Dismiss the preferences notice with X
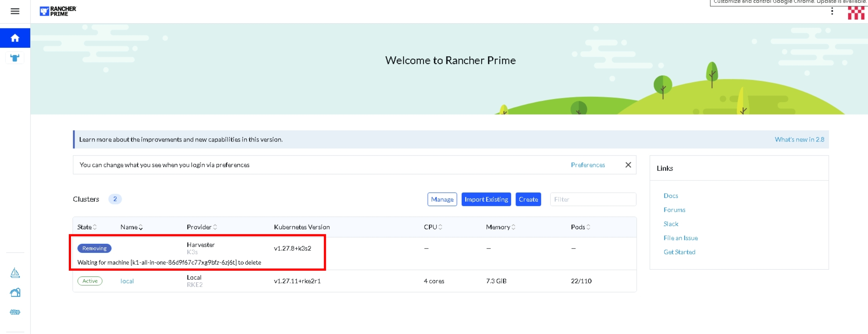This screenshot has width=868, height=334. pyautogui.click(x=628, y=165)
